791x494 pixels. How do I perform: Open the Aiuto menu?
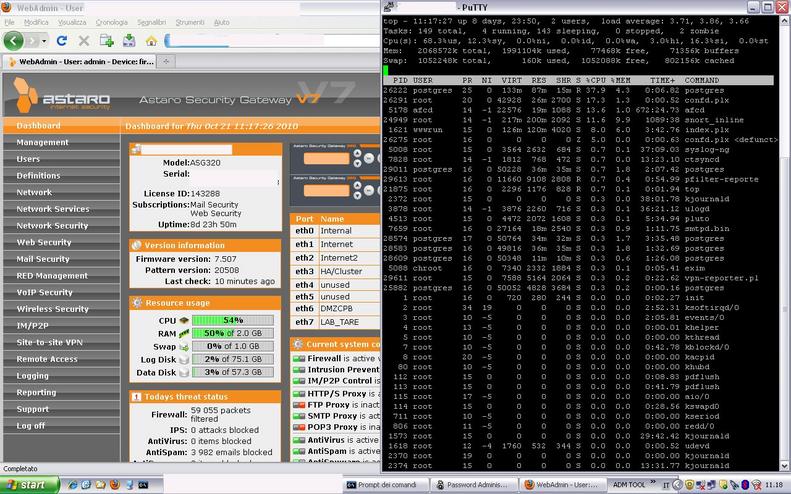click(221, 22)
